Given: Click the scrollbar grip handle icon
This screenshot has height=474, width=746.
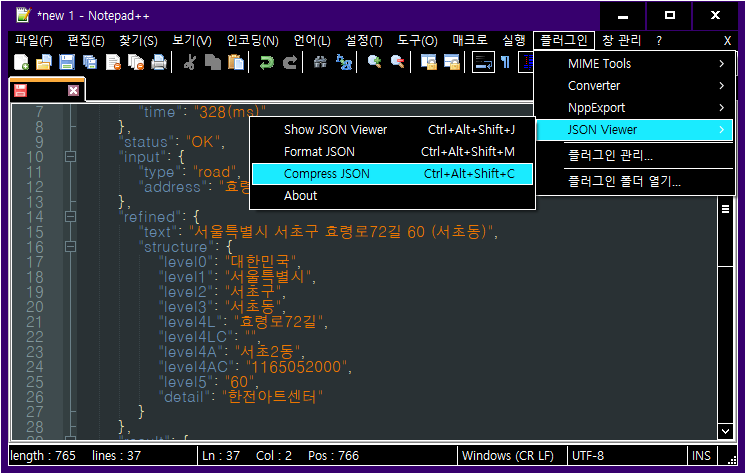Looking at the screenshot, I should pyautogui.click(x=725, y=209).
